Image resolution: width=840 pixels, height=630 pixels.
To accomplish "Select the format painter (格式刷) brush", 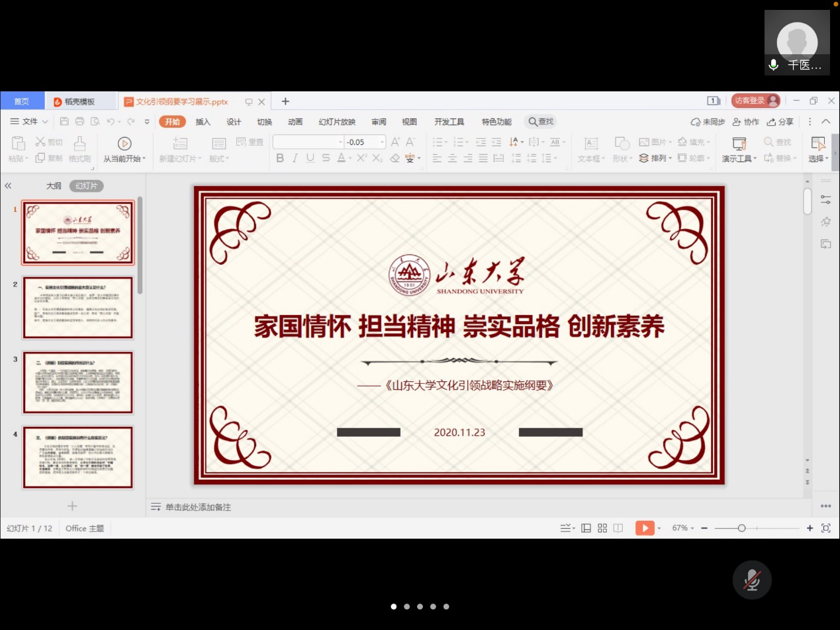I will (x=79, y=150).
